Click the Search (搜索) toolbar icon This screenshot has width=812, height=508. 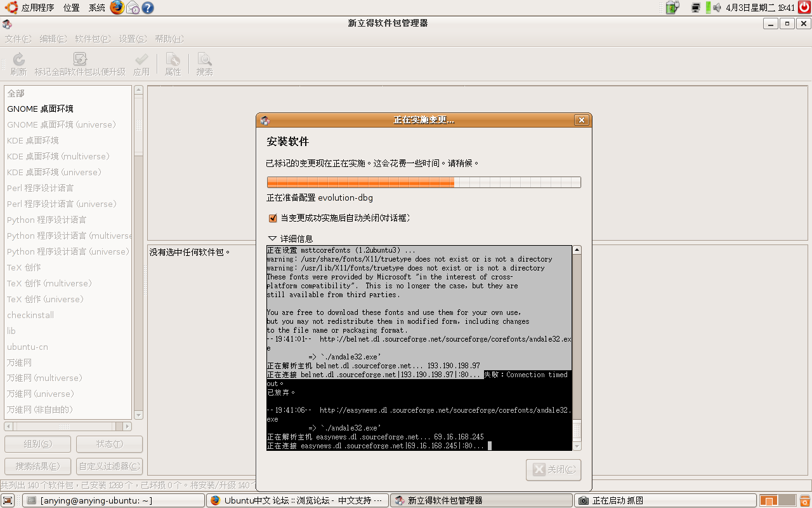204,59
